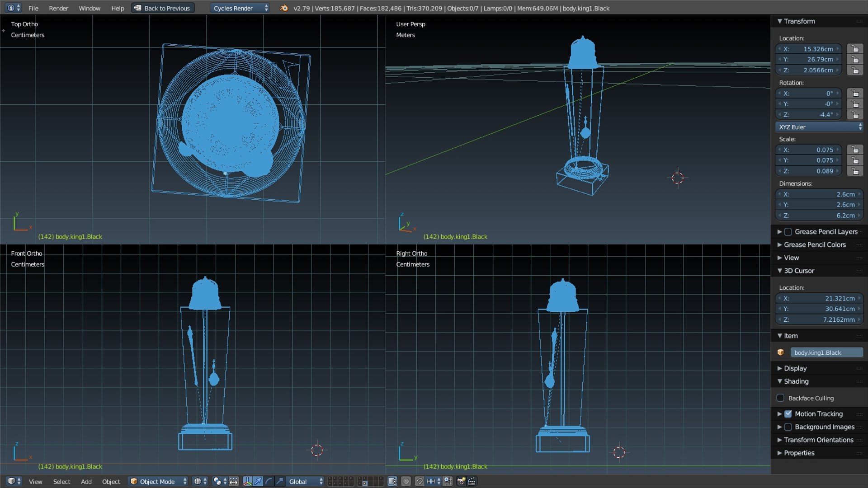The image size is (868, 488).
Task: Open the Select menu in viewport header
Action: pos(61,482)
